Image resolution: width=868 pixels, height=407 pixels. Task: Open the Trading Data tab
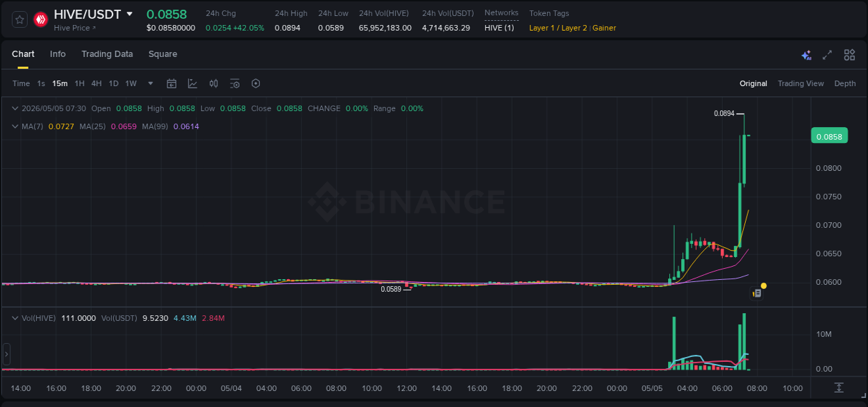pyautogui.click(x=107, y=54)
